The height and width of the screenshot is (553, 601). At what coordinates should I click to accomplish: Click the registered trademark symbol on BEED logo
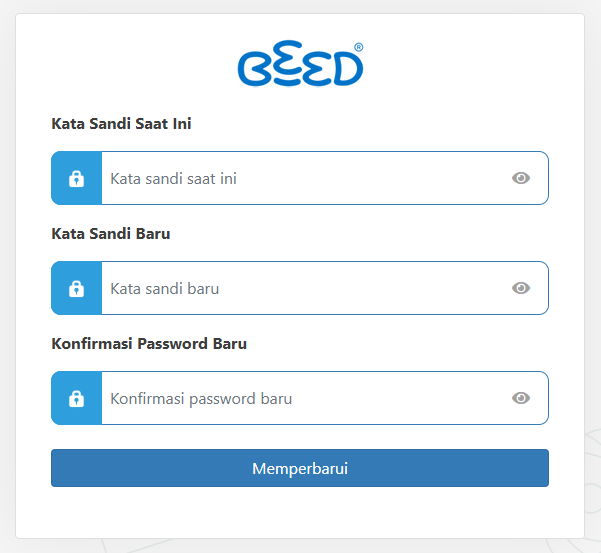tap(358, 47)
